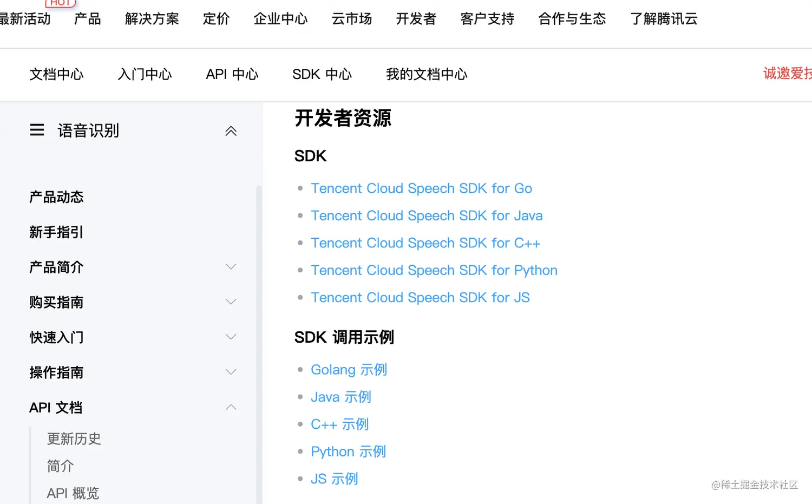The height and width of the screenshot is (504, 812).
Task: Expand the 快速入门 section chevron
Action: [231, 337]
